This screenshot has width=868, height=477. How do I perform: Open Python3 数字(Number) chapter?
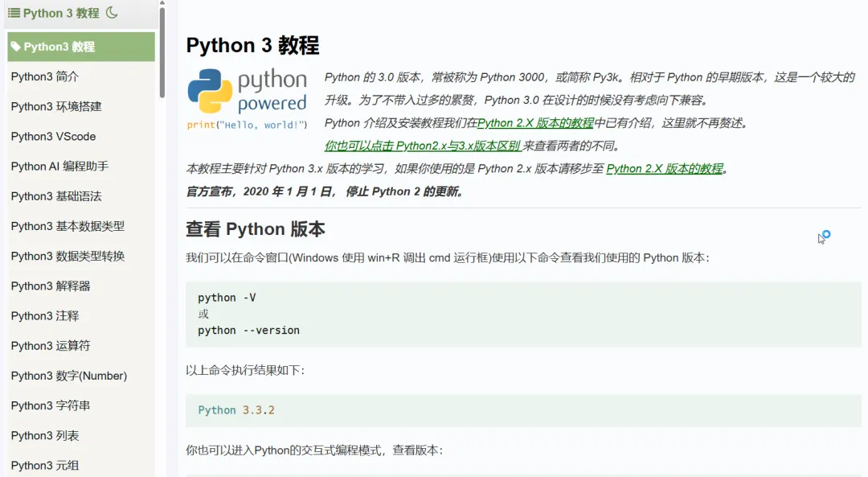tap(69, 376)
